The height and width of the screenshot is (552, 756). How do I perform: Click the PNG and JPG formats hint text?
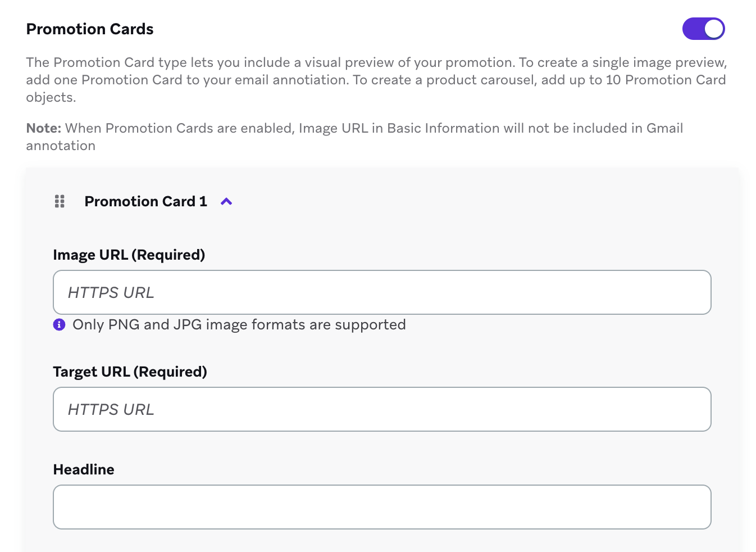(239, 324)
